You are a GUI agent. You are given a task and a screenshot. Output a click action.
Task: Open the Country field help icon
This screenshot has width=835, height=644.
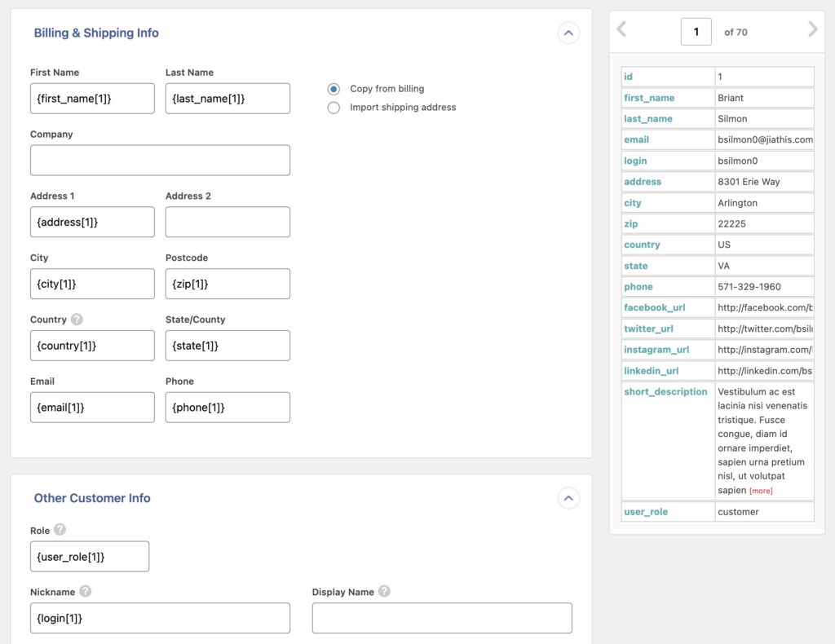(x=74, y=319)
